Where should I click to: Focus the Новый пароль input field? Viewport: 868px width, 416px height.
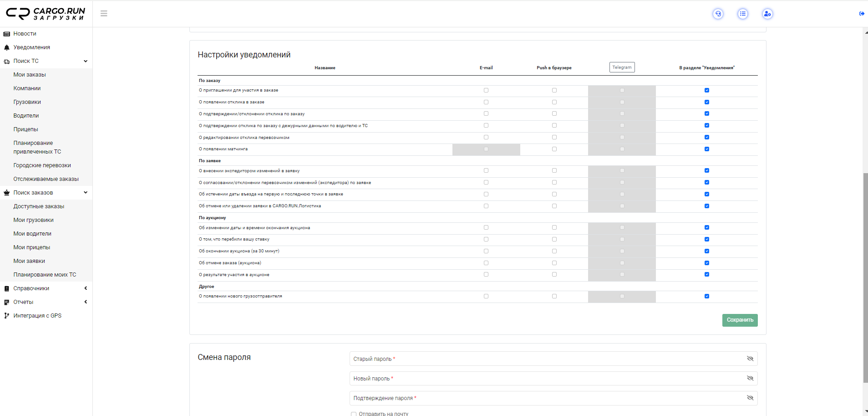coord(553,378)
